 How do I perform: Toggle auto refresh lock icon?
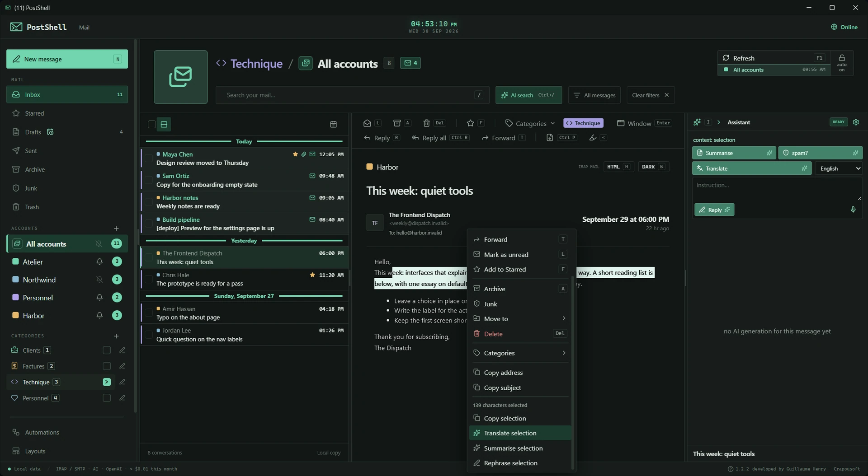click(842, 63)
